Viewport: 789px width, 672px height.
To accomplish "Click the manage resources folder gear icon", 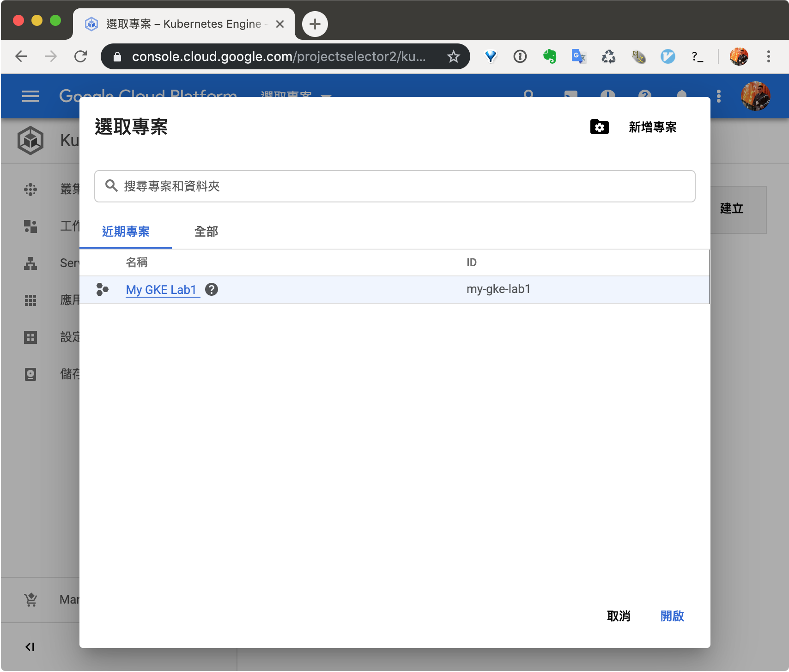I will (600, 127).
